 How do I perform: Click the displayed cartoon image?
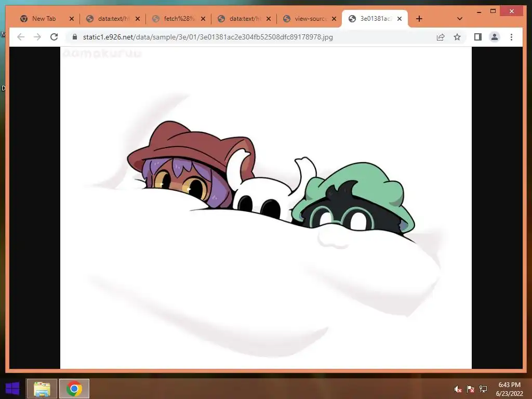click(266, 208)
